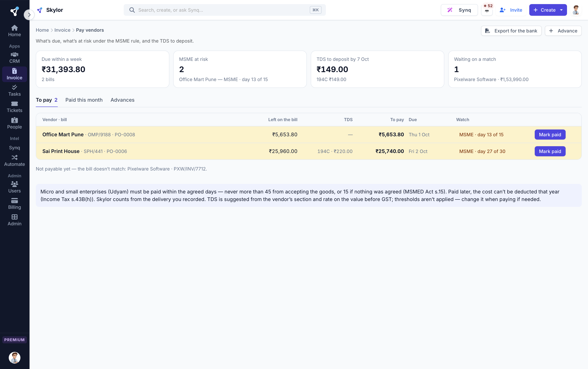Click the user avatar in the top bar
Image resolution: width=588 pixels, height=369 pixels.
click(576, 10)
